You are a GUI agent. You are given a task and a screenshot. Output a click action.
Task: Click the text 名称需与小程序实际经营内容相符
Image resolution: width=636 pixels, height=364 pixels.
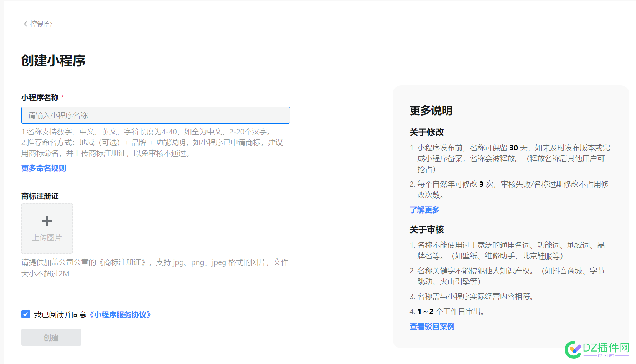[x=475, y=297]
